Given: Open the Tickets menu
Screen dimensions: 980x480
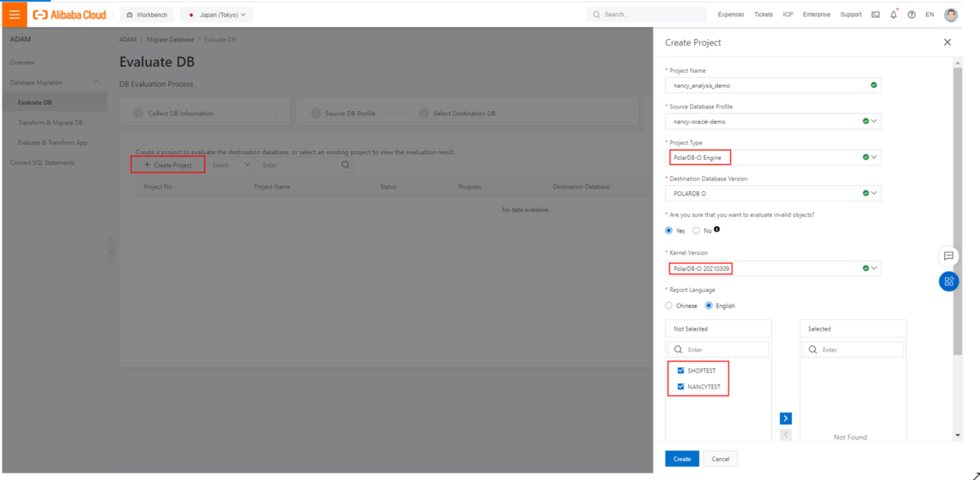Looking at the screenshot, I should [764, 15].
